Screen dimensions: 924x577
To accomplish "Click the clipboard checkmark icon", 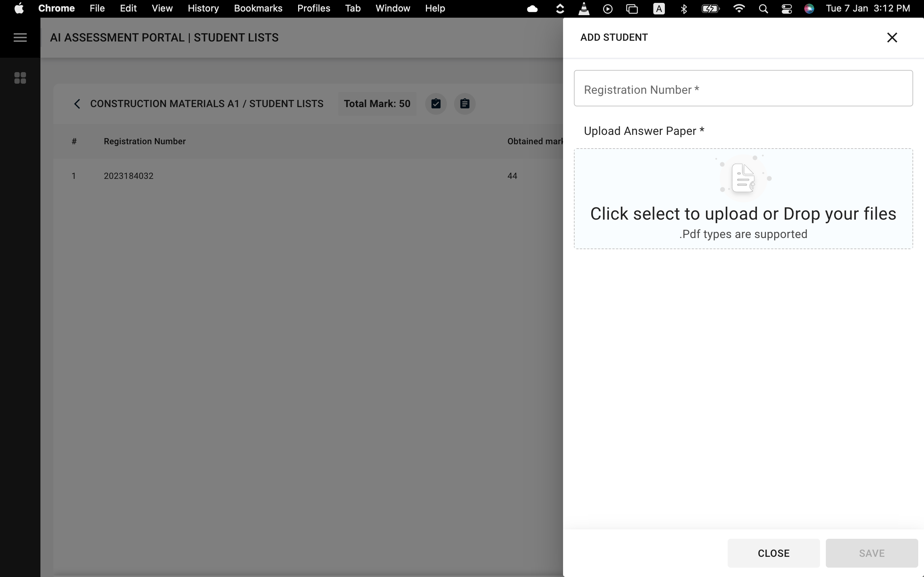I will [436, 104].
